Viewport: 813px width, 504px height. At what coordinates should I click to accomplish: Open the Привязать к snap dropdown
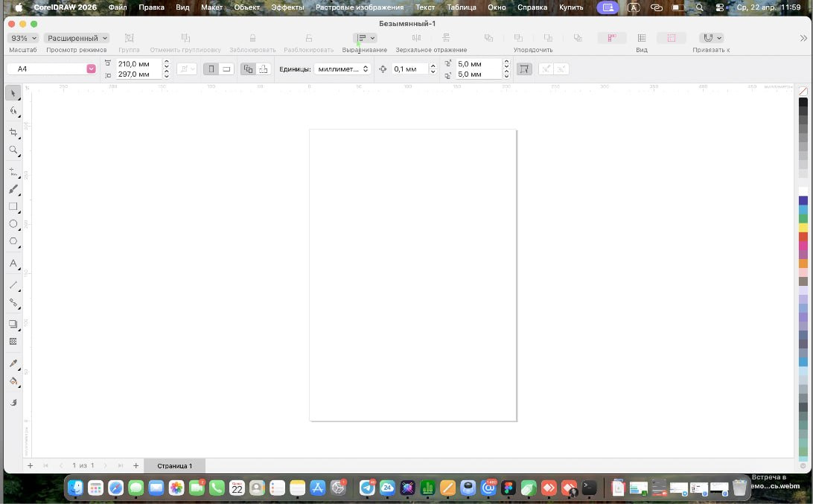712,38
